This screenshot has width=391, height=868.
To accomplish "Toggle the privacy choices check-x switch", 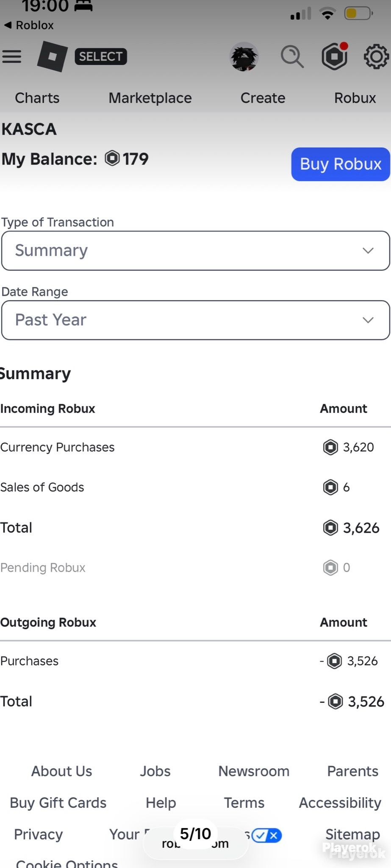I will click(266, 835).
